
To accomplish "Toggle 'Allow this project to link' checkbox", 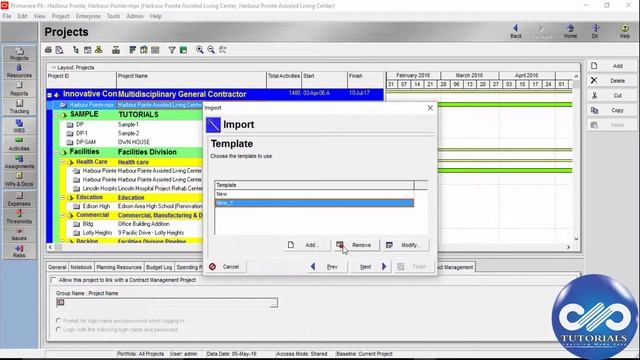I will pos(53,280).
